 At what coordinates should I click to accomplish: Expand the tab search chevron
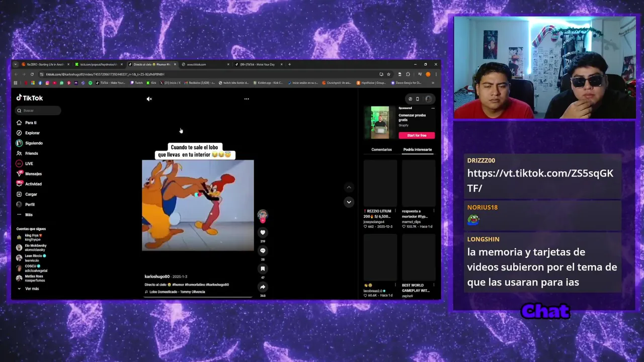[x=15, y=64]
